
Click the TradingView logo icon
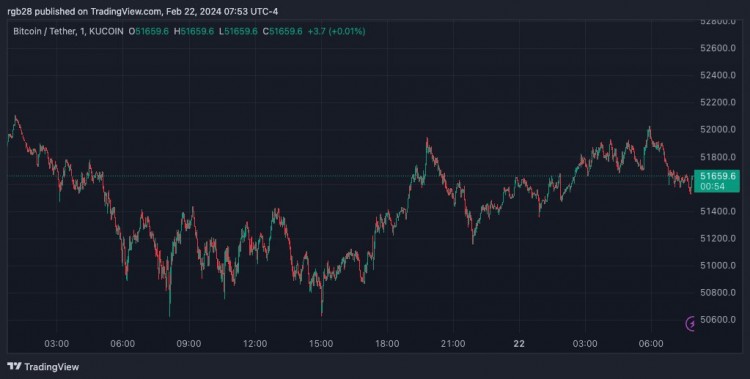[14, 367]
